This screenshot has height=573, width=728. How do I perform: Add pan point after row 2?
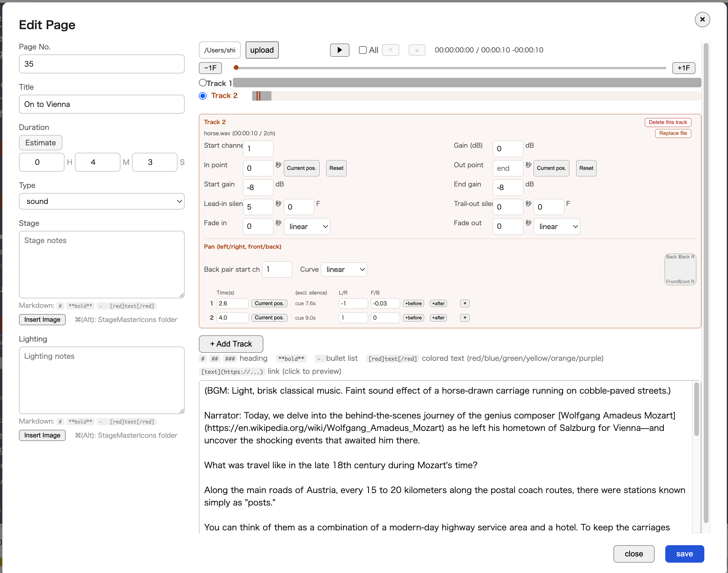coord(438,318)
